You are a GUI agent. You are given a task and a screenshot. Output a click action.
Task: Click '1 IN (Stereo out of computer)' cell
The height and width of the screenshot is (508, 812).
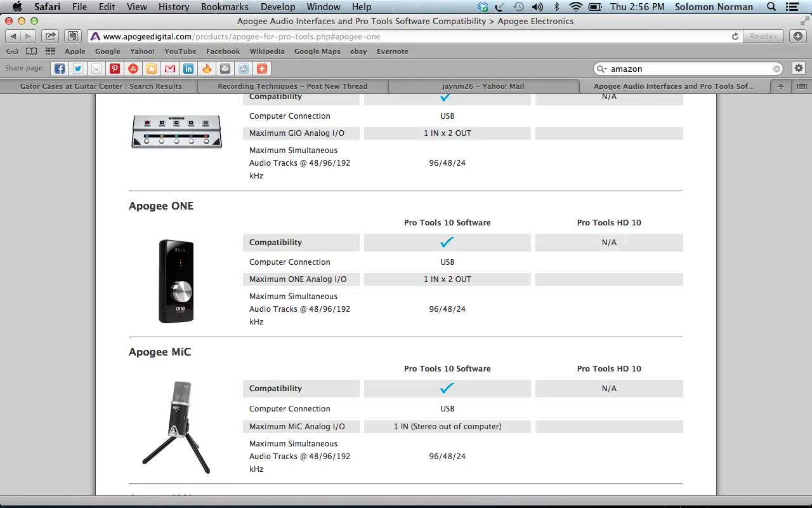(x=447, y=427)
